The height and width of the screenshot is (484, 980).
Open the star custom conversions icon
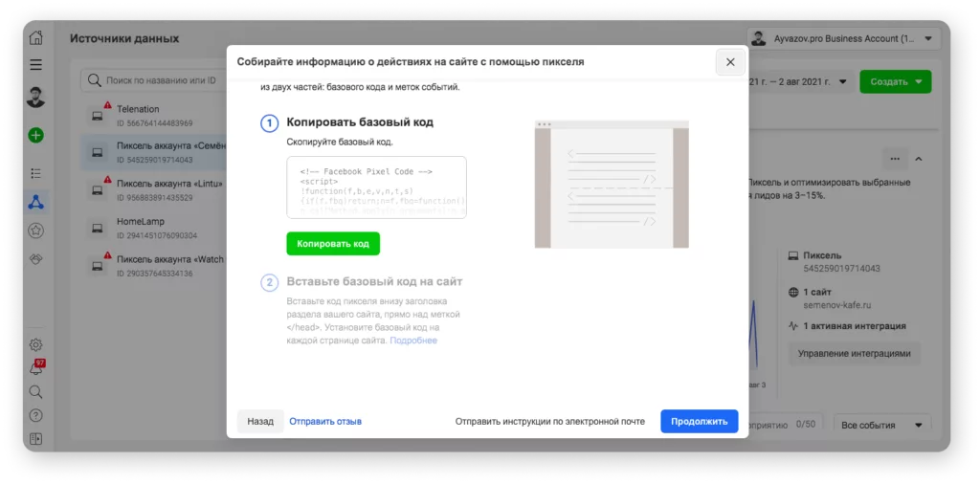point(36,231)
